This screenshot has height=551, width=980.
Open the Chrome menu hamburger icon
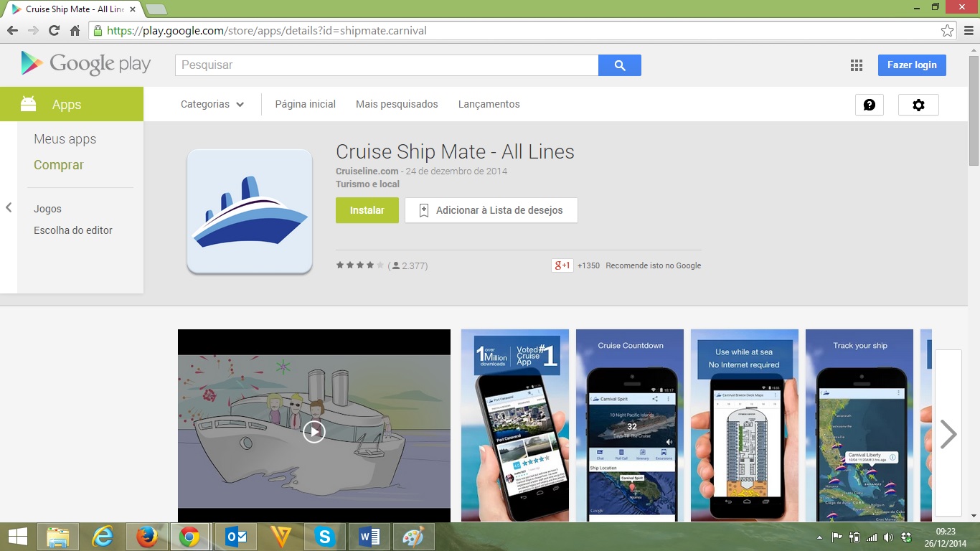(x=968, y=31)
